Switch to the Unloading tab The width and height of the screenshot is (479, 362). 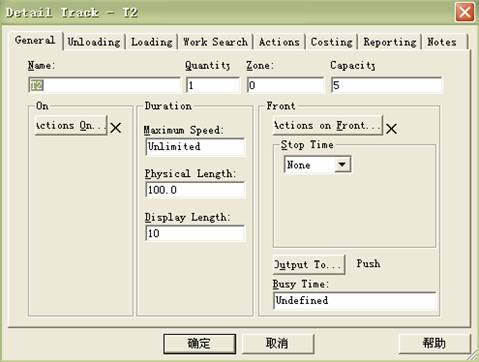pos(94,42)
